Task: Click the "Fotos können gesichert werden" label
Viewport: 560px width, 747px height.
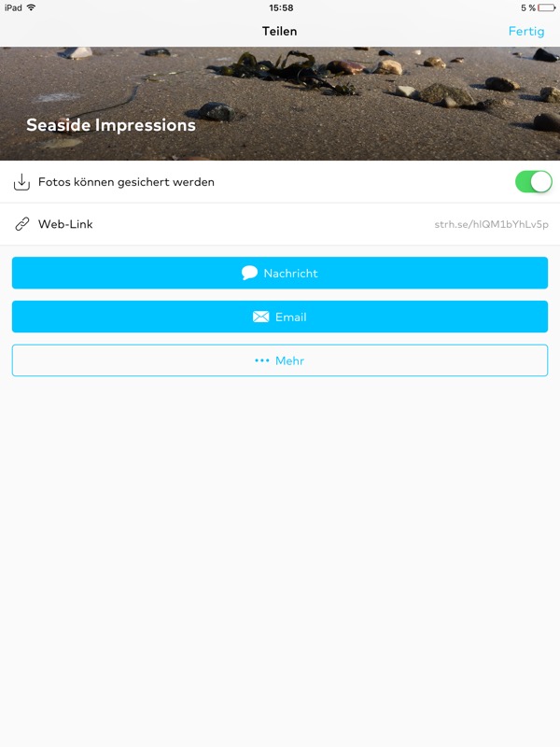Action: click(126, 182)
